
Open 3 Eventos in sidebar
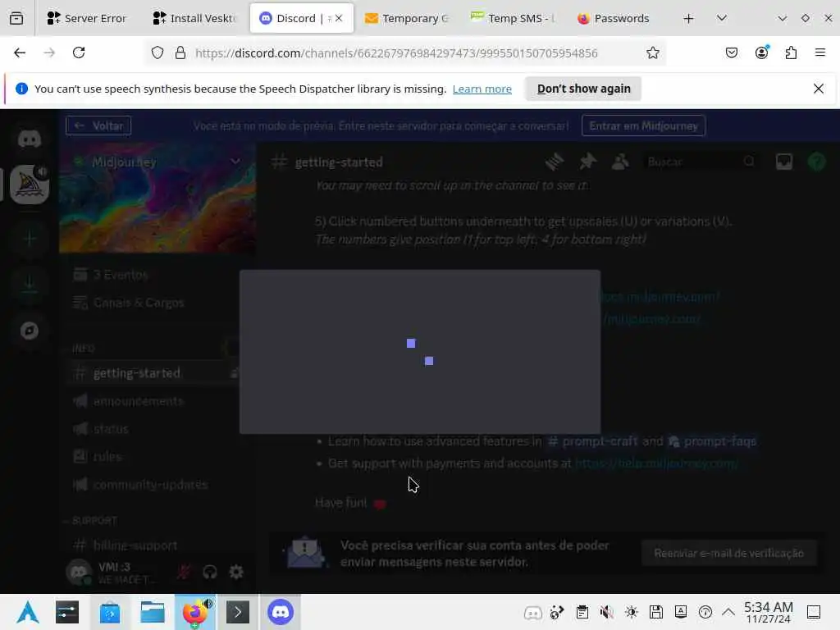(x=154, y=275)
